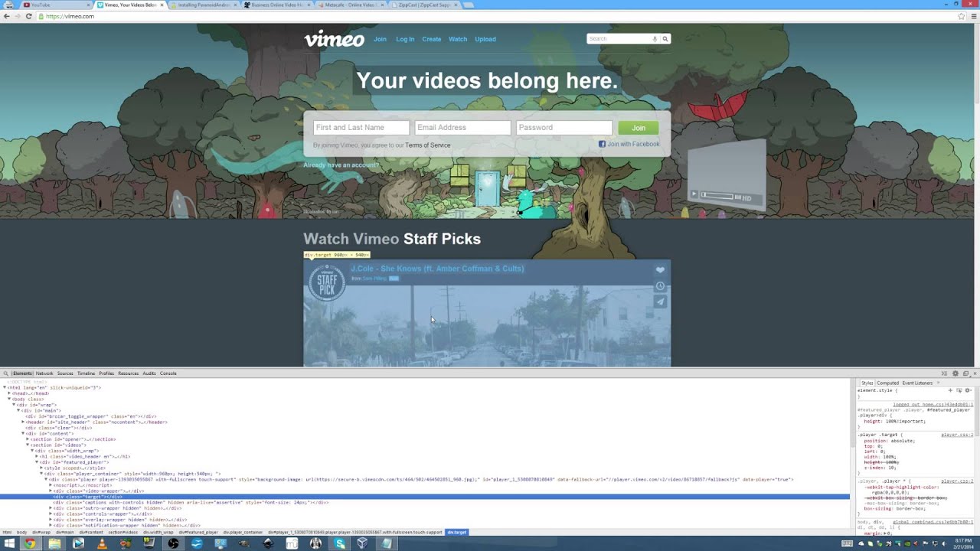The width and height of the screenshot is (980, 551).
Task: Click the Vimeo header search box
Action: pos(619,39)
